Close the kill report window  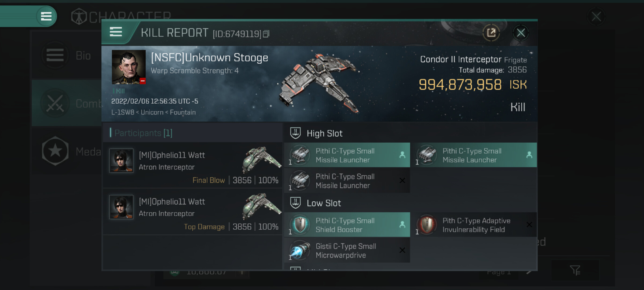tap(521, 33)
